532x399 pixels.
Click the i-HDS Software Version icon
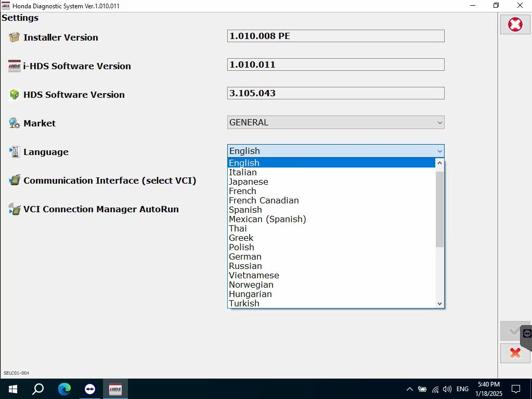14,66
